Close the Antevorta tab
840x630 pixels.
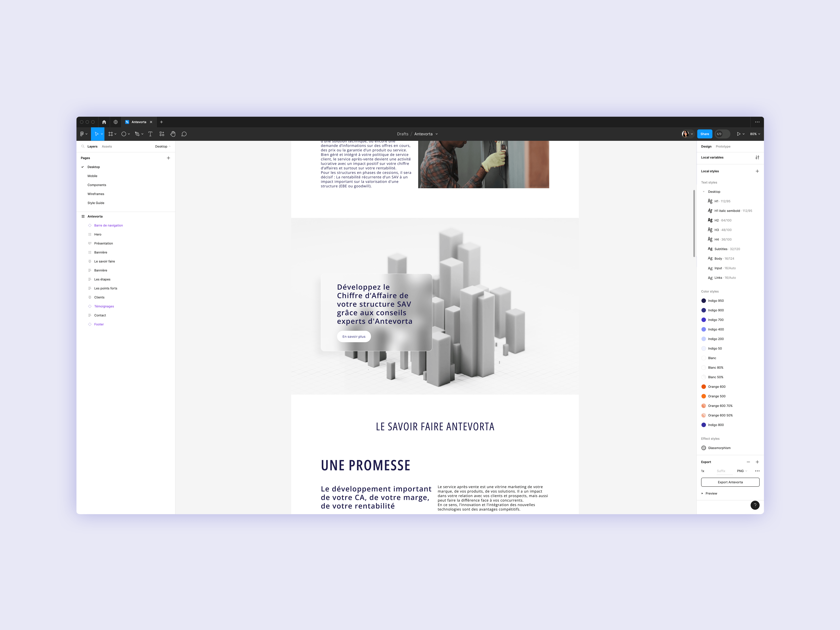(x=151, y=122)
